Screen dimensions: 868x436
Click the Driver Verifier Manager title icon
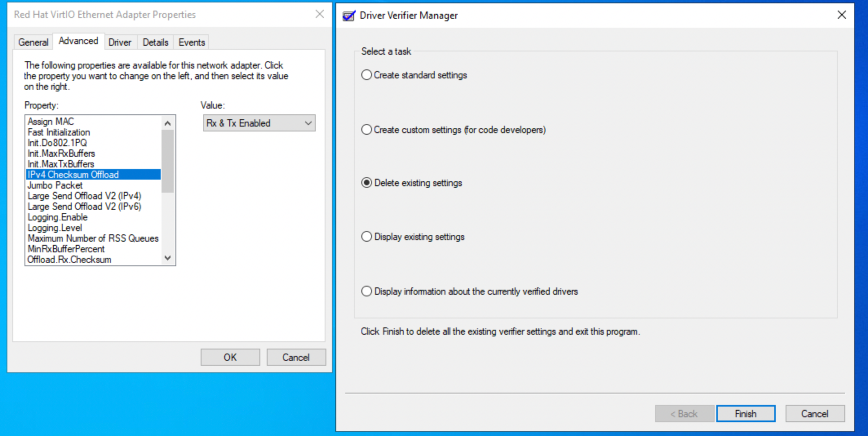coord(349,16)
